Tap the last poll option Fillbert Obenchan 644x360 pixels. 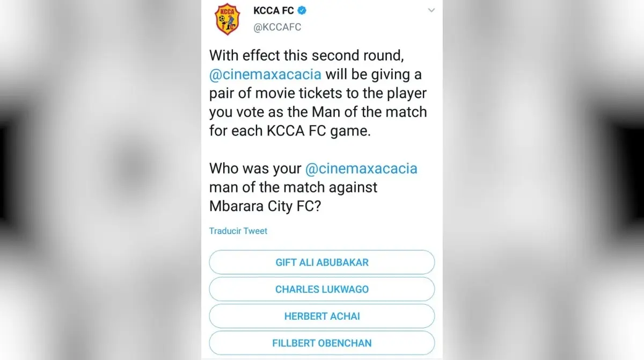321,343
